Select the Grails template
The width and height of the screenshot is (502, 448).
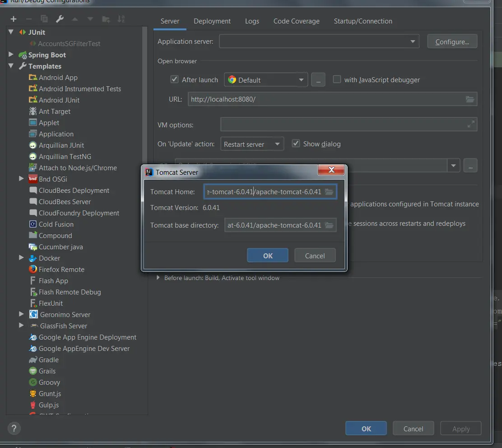coord(42,371)
